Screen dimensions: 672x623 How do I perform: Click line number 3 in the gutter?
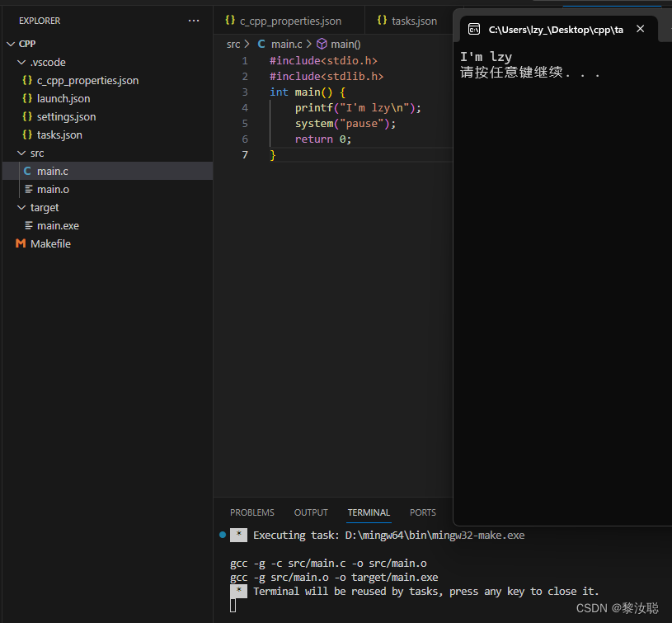pos(245,92)
